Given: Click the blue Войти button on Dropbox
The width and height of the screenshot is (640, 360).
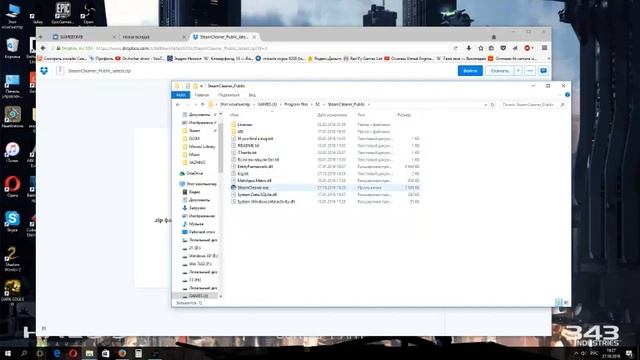Looking at the screenshot, I should 470,71.
